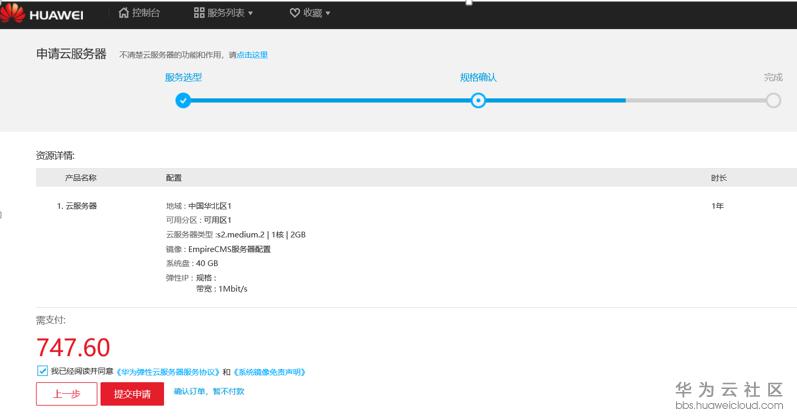Viewport: 797px width, 420px height.
Task: Click the Huawei logo
Action: click(x=42, y=13)
